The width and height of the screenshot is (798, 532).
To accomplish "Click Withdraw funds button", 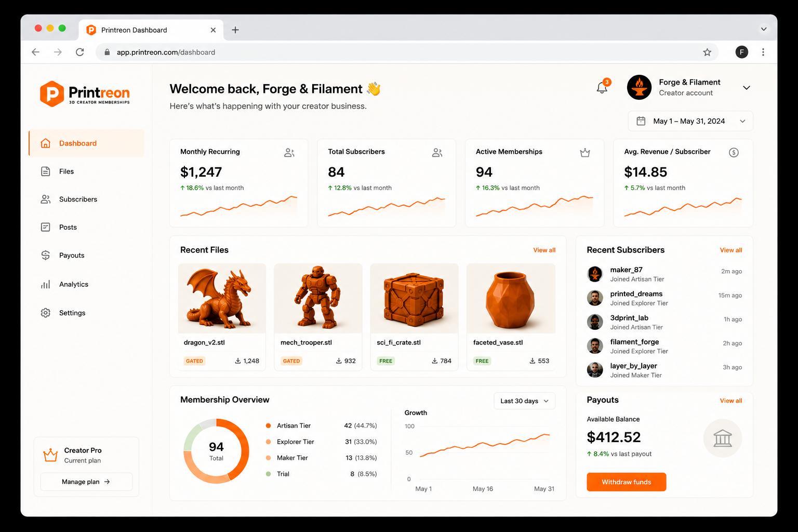I will pyautogui.click(x=627, y=482).
